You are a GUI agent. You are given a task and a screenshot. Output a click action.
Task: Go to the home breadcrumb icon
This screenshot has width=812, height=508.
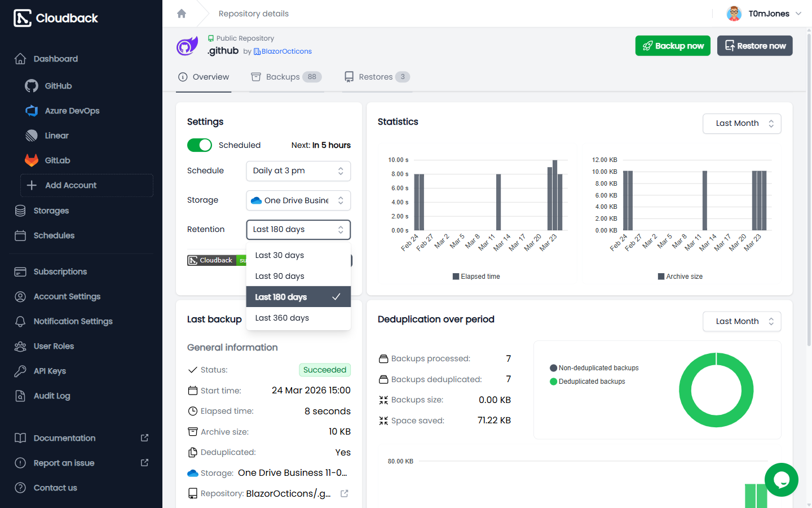(x=182, y=14)
